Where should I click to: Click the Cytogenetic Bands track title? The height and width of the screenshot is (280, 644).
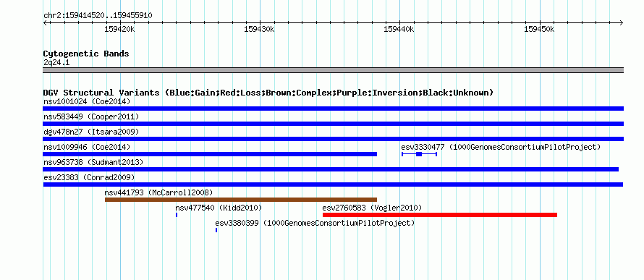point(86,54)
